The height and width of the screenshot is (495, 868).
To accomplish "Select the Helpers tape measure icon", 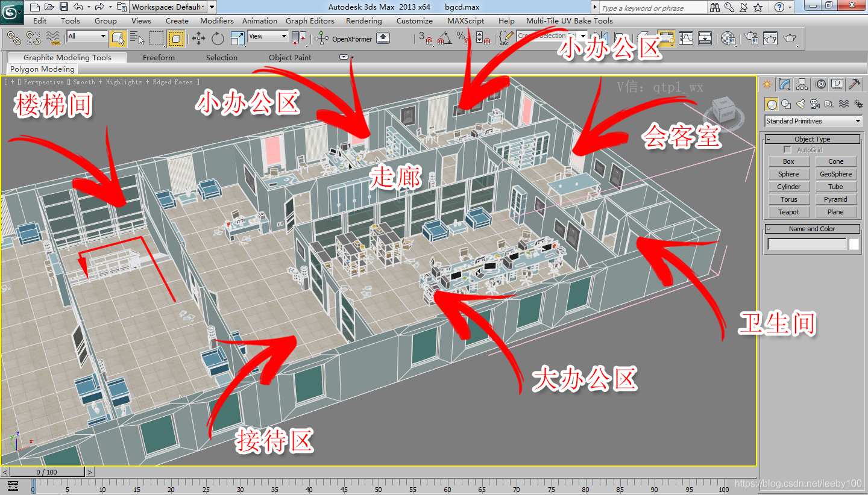I will 829,104.
